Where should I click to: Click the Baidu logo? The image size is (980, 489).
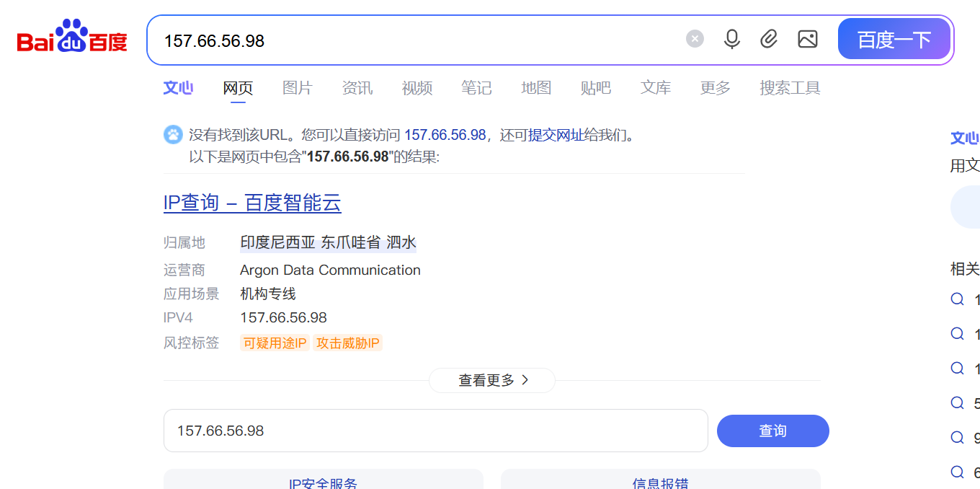[71, 35]
